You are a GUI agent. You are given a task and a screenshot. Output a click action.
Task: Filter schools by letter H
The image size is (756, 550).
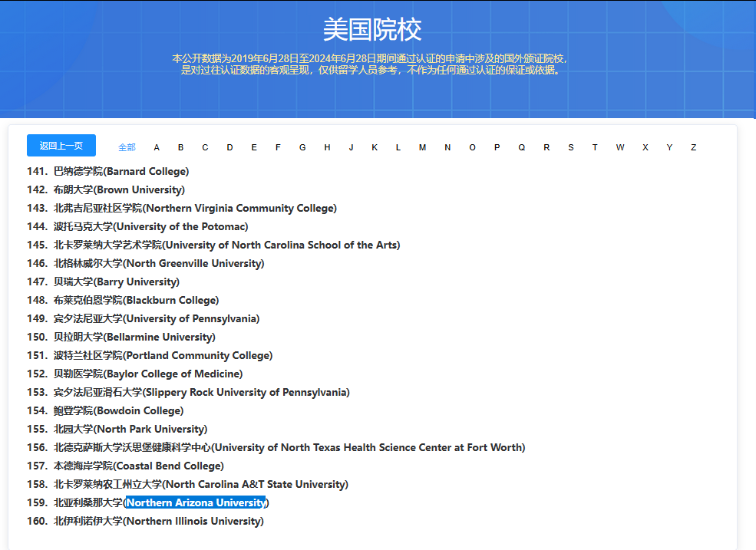[x=328, y=147]
